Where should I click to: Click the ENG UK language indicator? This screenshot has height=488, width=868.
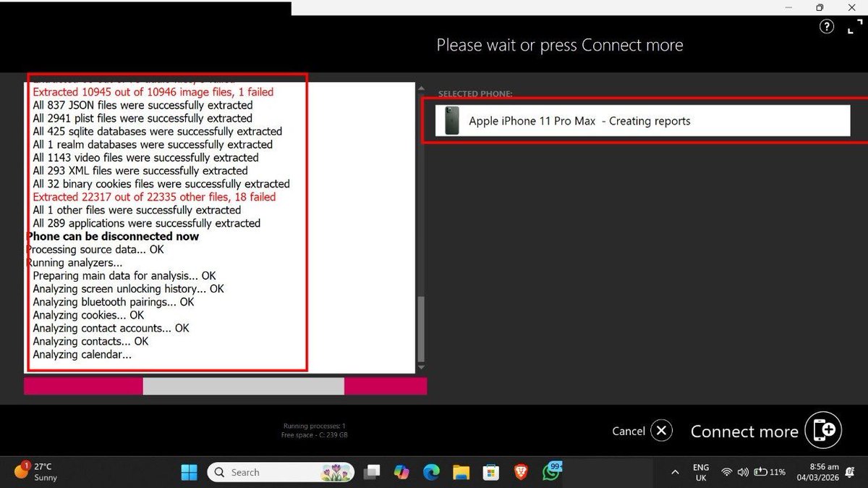[x=701, y=472]
